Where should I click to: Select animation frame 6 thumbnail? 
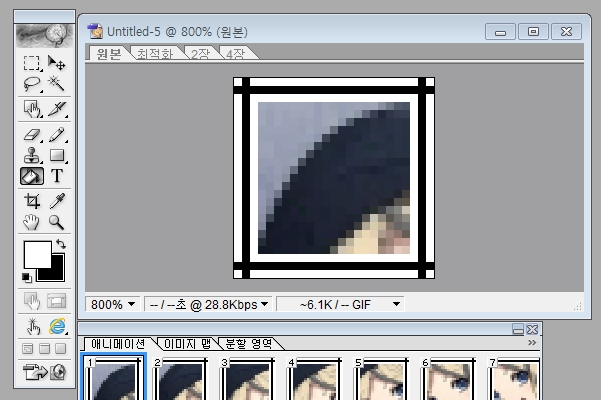[448, 379]
